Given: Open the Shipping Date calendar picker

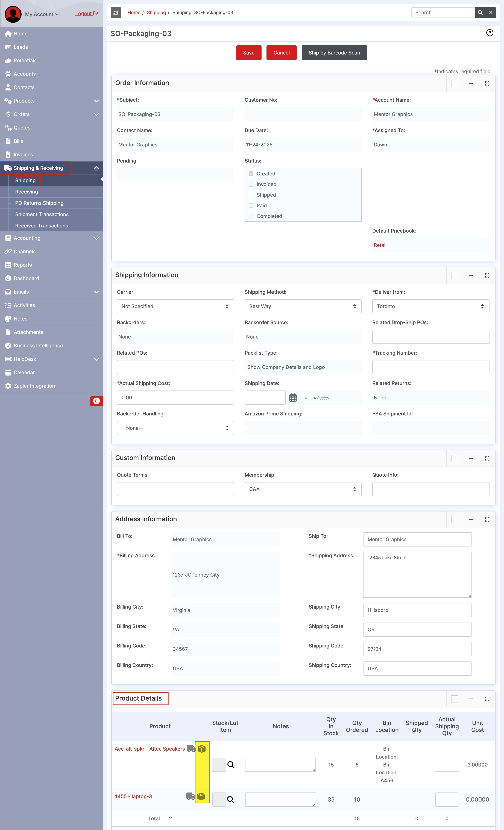Looking at the screenshot, I should click(293, 397).
